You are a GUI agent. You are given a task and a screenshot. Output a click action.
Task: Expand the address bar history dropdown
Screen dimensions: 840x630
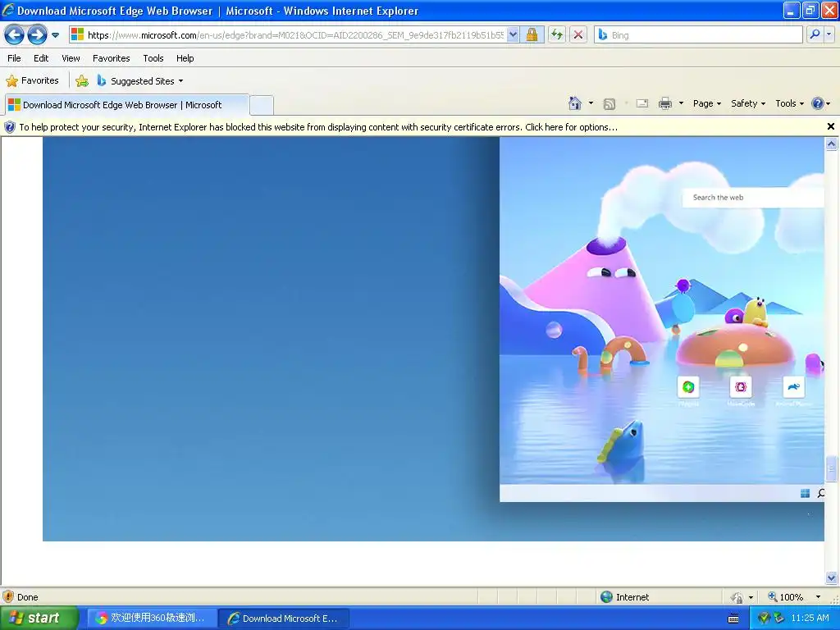513,35
